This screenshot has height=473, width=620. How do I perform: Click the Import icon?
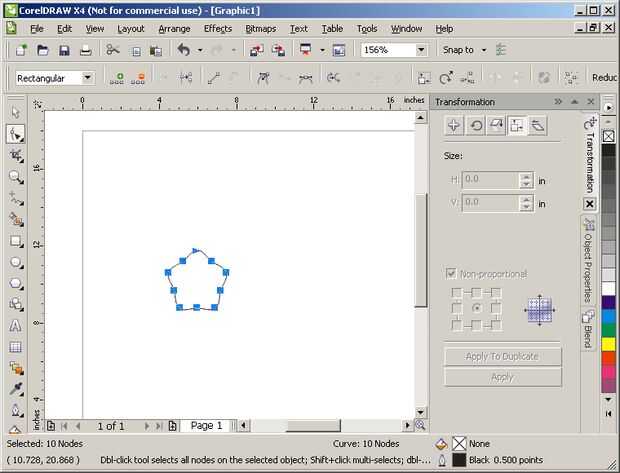coord(257,50)
